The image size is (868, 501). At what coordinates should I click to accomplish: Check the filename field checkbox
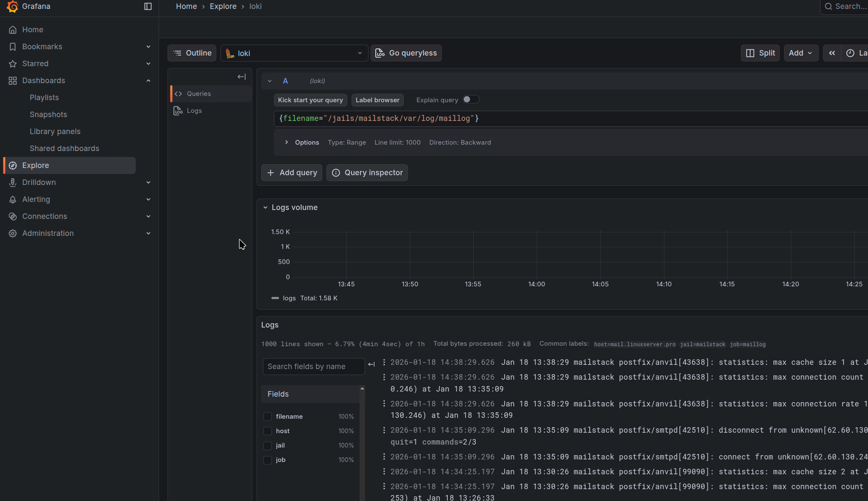268,417
